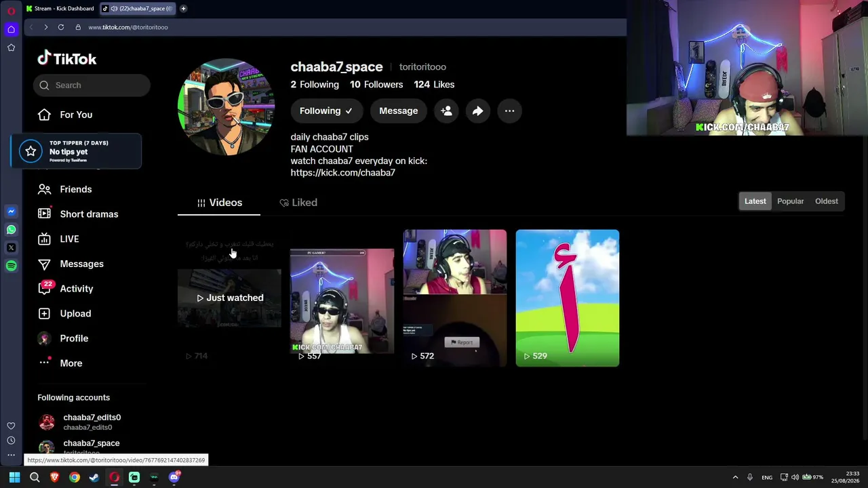Open browsing history clock icon
Screen dimensions: 868x488
(11, 441)
